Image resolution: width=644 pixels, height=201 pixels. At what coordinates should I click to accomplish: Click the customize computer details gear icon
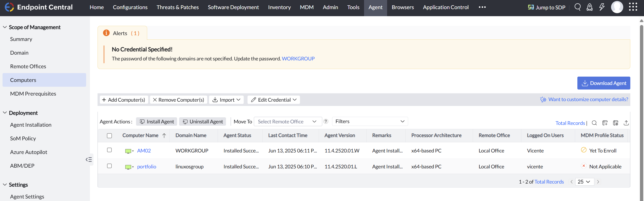click(543, 99)
